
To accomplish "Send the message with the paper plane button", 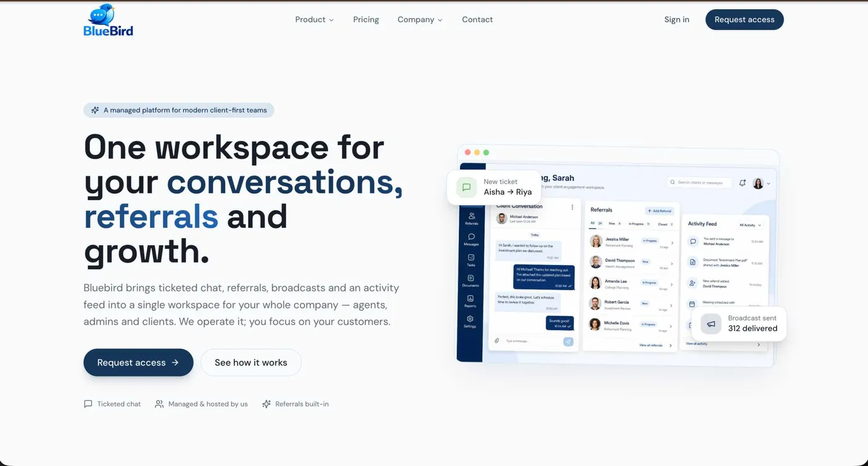I will pyautogui.click(x=568, y=341).
